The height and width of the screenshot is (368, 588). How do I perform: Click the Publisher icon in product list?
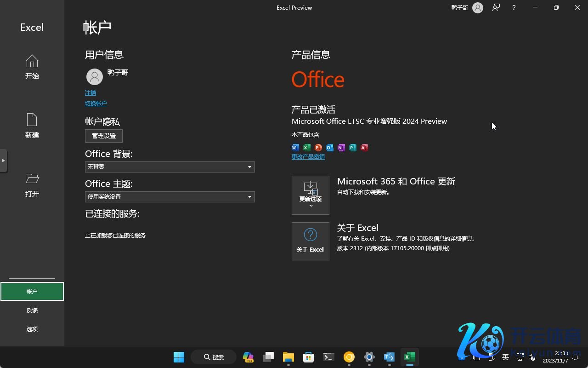353,147
